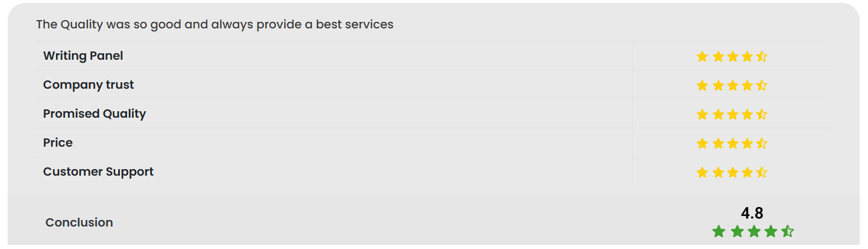Click the Price row label
Image resolution: width=868 pixels, height=249 pixels.
pyautogui.click(x=58, y=143)
